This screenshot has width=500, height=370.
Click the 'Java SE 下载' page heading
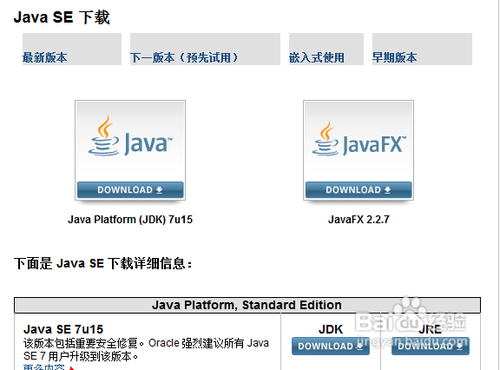click(62, 17)
